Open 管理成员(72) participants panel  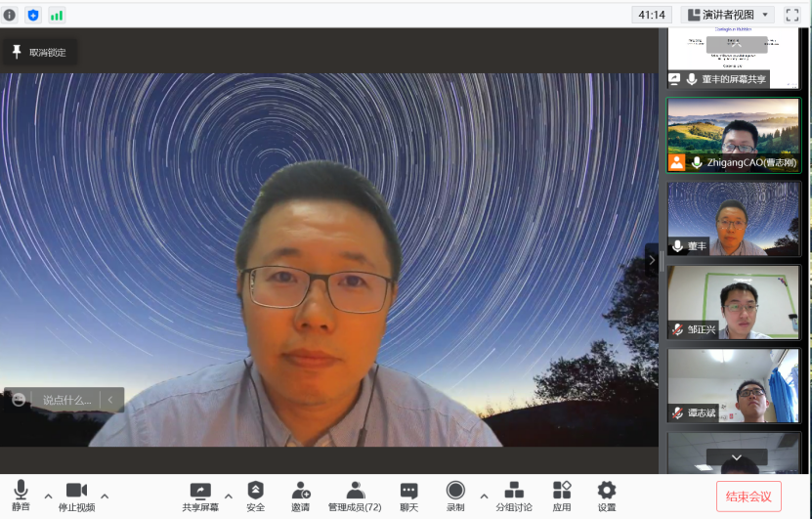click(355, 496)
